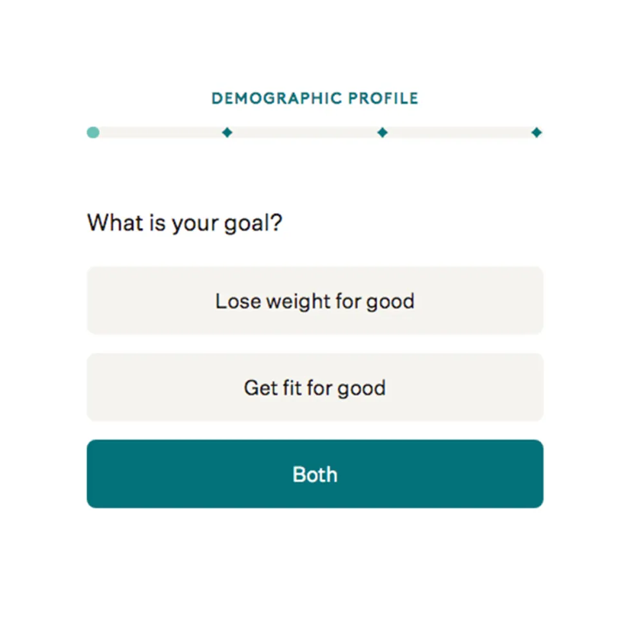Click the word "Get" in the second option
The image size is (644, 644).
[x=259, y=388]
